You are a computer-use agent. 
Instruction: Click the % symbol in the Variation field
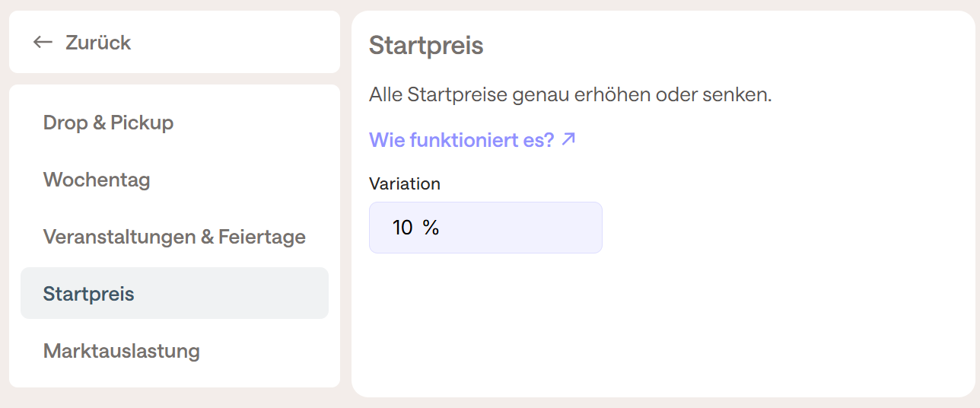tap(431, 228)
